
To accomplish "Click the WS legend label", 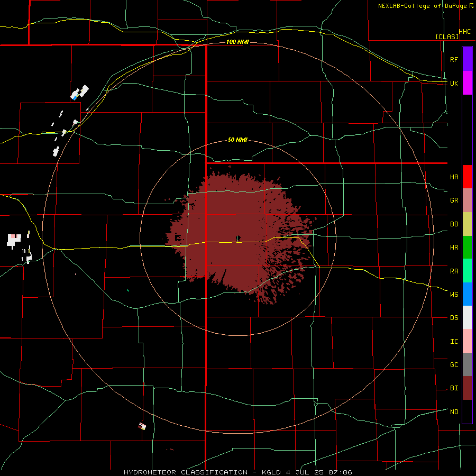I will point(454,294).
